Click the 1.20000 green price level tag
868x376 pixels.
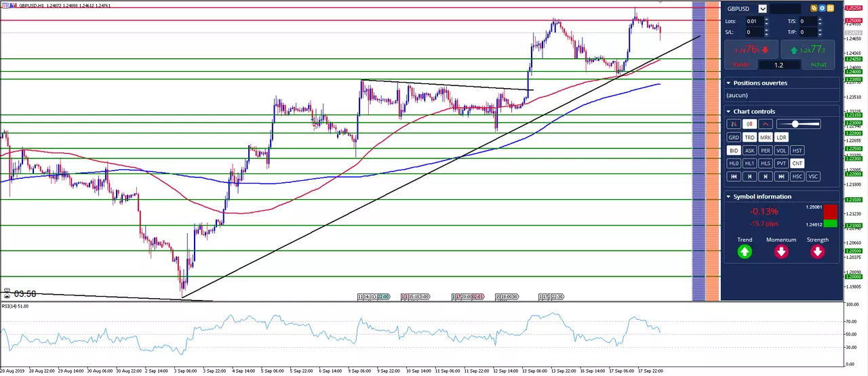click(x=853, y=276)
